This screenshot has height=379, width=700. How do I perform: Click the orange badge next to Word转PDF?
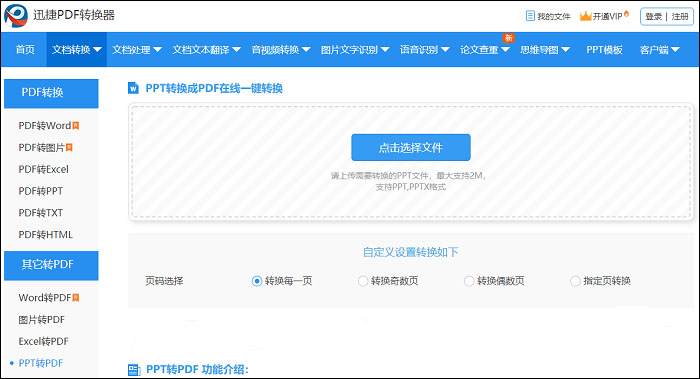click(x=76, y=298)
